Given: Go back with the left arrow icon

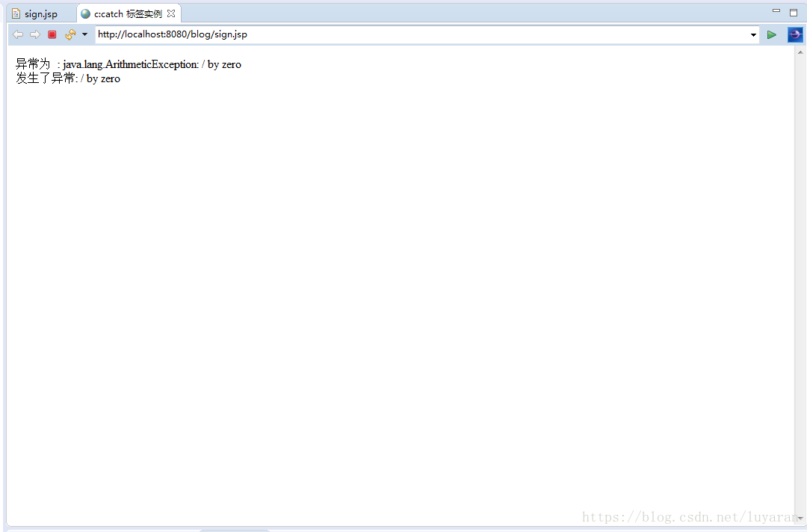Looking at the screenshot, I should coord(18,34).
